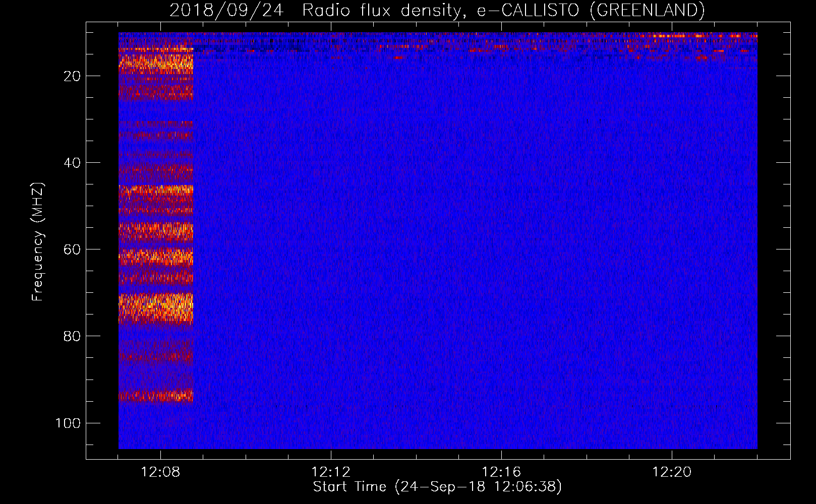
Task: Click the "12:08" time tick label
Action: [x=160, y=472]
